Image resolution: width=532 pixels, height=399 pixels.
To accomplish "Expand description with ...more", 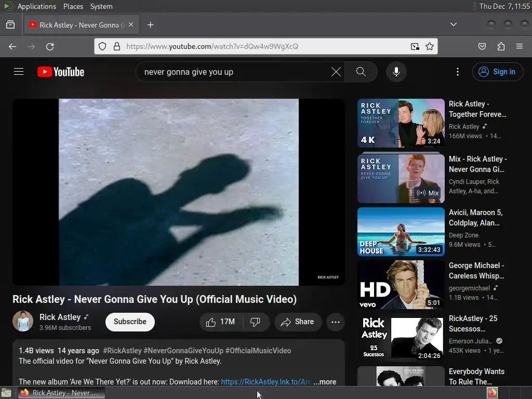I will pos(325,382).
